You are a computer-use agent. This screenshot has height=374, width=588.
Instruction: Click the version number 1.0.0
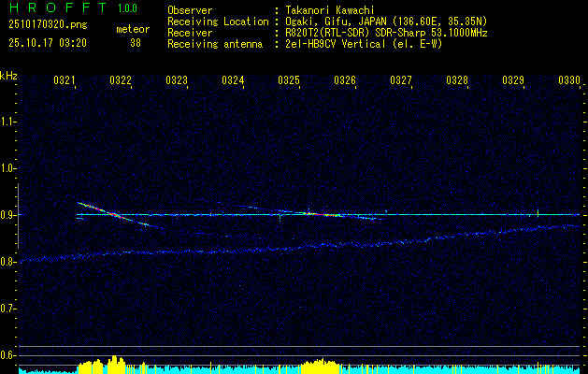(x=127, y=8)
